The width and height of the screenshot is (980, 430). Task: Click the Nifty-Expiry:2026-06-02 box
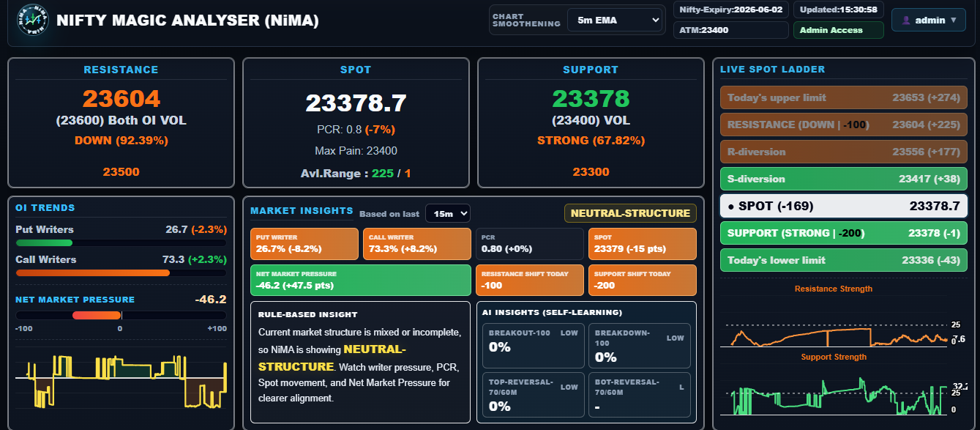click(731, 10)
